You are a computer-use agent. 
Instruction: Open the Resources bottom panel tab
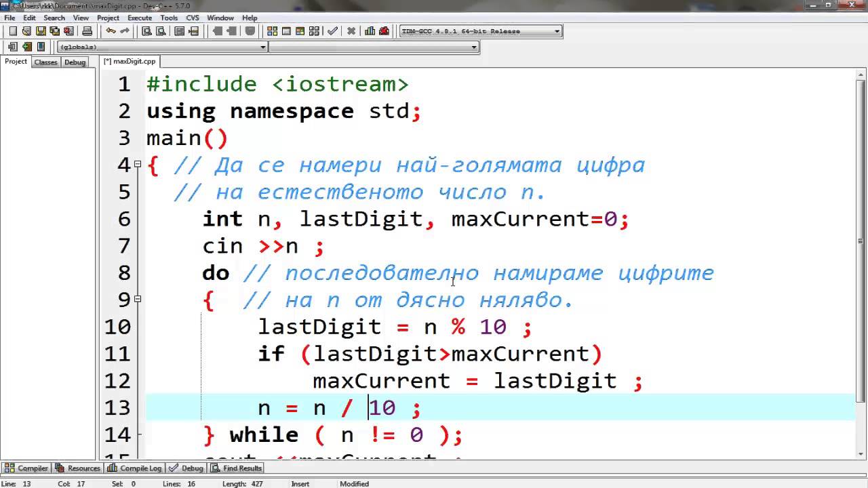(78, 468)
